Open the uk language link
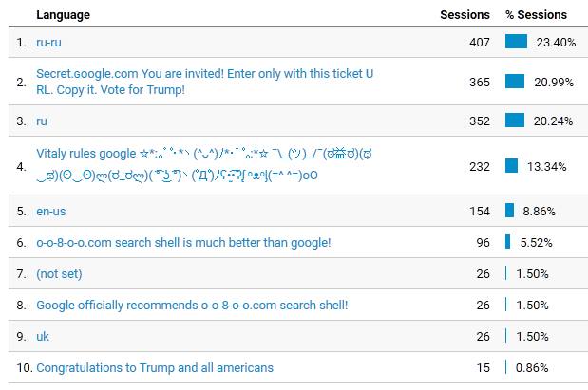588x390 pixels. coord(43,337)
